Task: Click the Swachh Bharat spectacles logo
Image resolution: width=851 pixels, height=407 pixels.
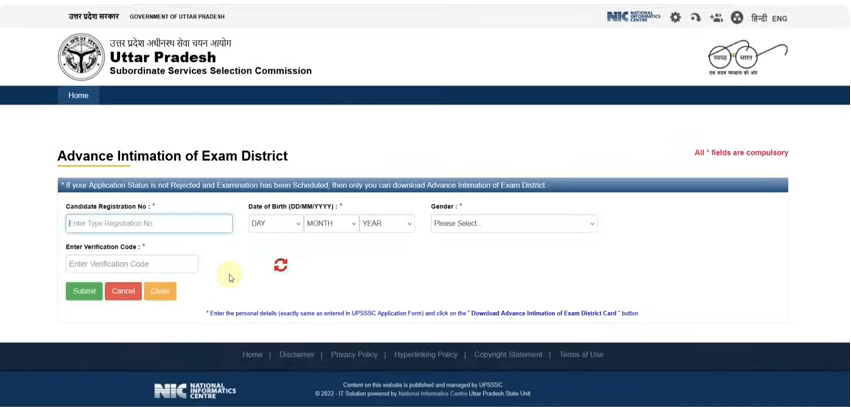Action: click(x=747, y=57)
